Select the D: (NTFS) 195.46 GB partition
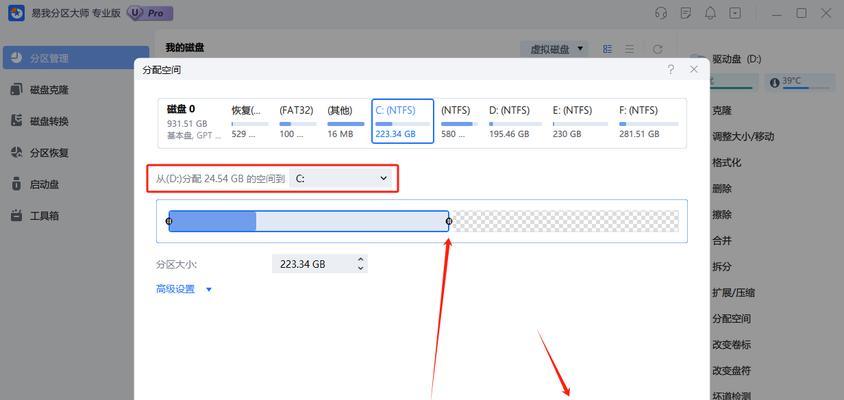The width and height of the screenshot is (844, 400). [x=516, y=122]
